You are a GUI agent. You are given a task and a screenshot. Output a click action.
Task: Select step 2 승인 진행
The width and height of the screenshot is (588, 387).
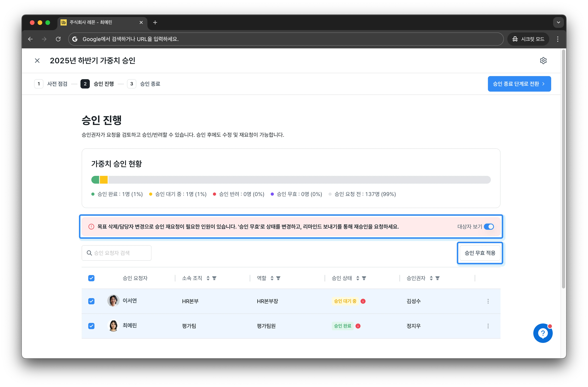tap(97, 84)
